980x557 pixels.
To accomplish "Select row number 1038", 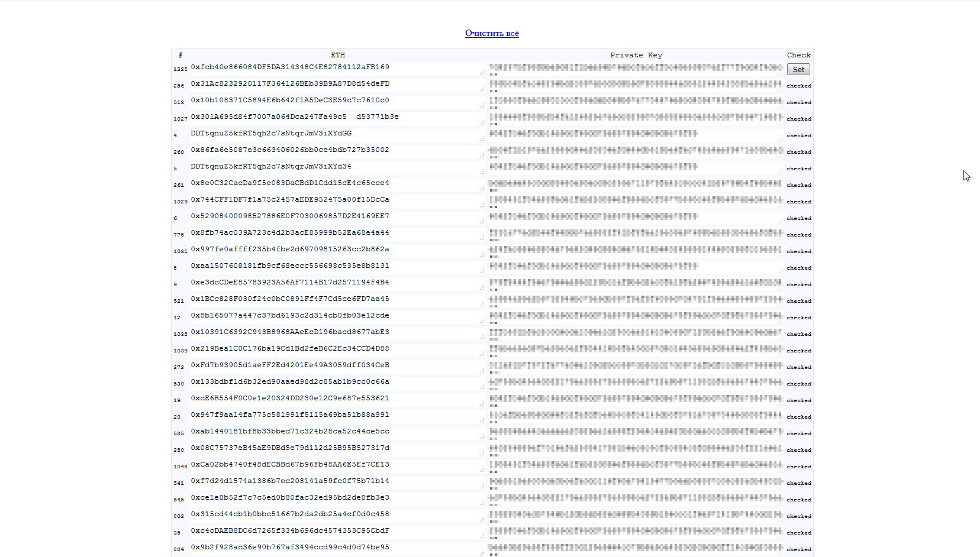I will [180, 334].
